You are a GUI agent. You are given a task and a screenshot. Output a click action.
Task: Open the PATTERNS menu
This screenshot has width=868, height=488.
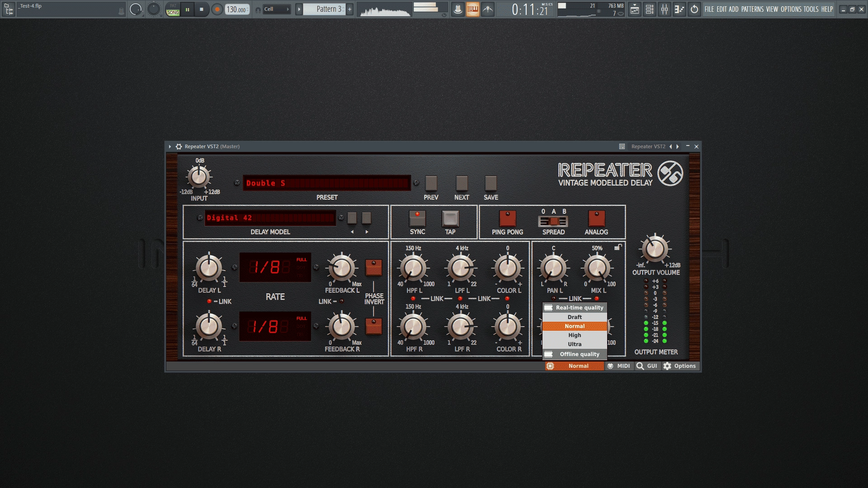tap(752, 9)
